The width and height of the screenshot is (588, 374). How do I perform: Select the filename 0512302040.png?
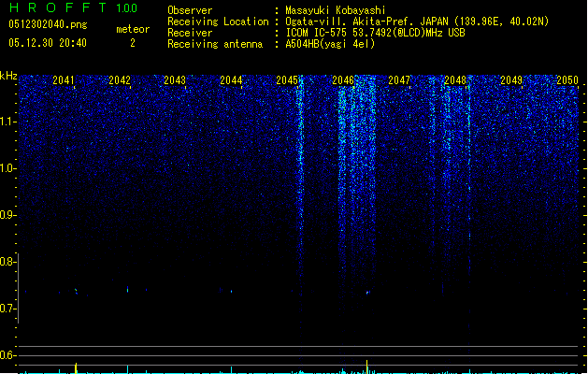click(48, 24)
